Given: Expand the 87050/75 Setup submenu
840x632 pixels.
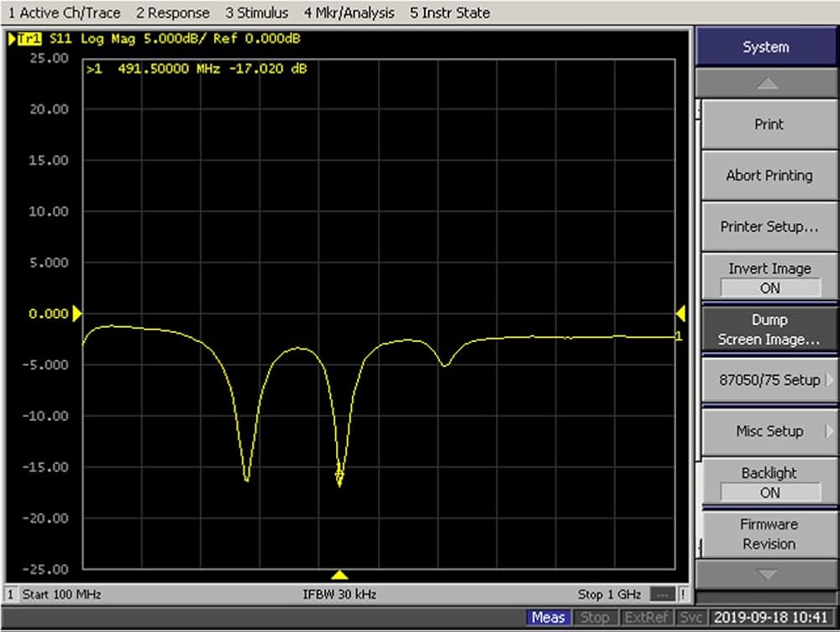Looking at the screenshot, I should tap(768, 380).
